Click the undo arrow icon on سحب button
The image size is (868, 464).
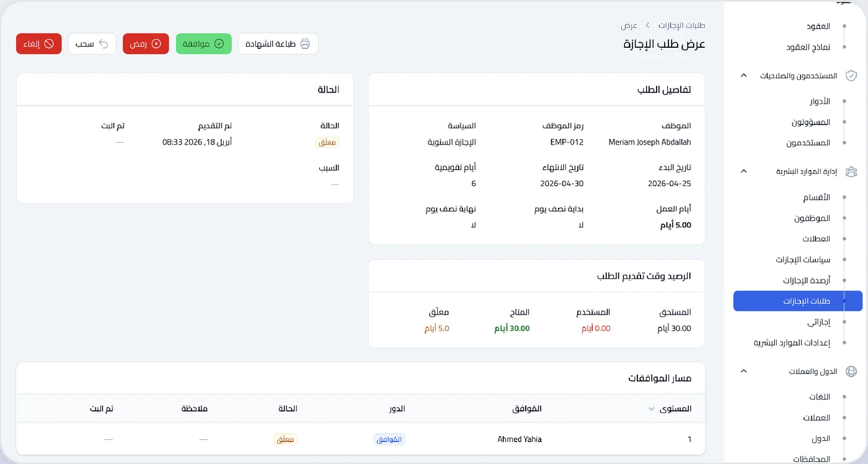pyautogui.click(x=104, y=44)
